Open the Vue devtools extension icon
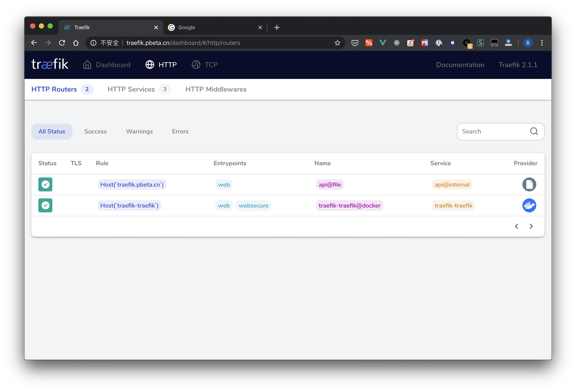Image resolution: width=576 pixels, height=392 pixels. 382,43
